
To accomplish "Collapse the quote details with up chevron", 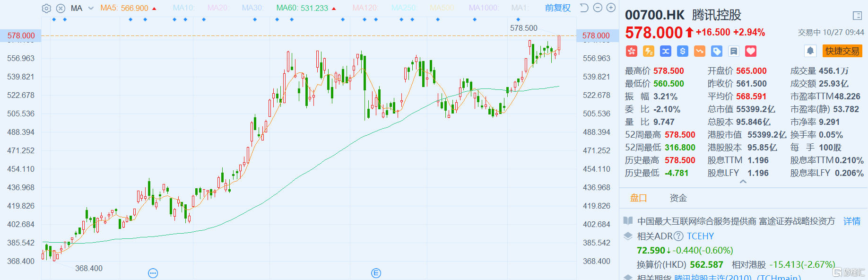I will click(x=743, y=182).
